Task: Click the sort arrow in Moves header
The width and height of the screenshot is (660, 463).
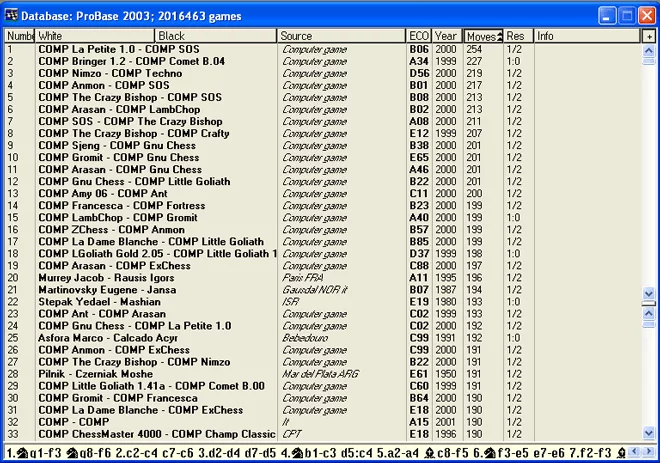Action: coord(498,36)
